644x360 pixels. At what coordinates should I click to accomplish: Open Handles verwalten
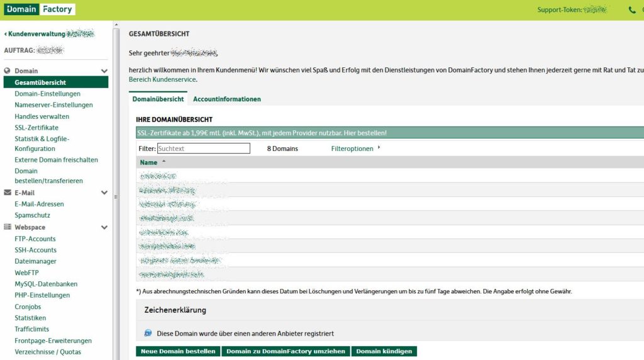42,116
